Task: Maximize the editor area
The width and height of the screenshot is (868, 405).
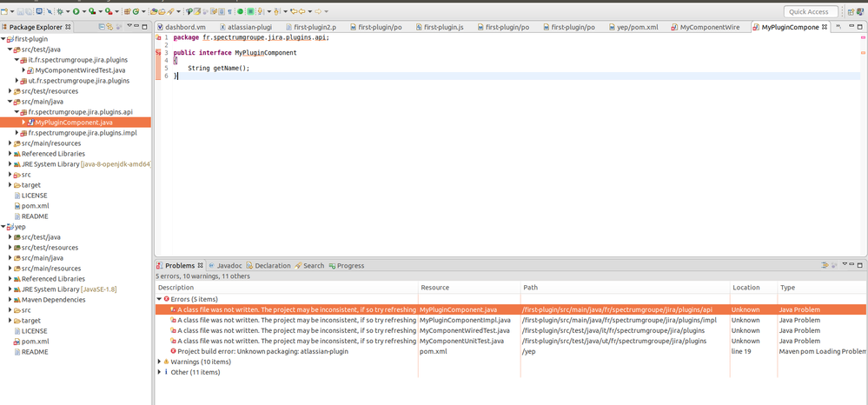Action: [x=859, y=26]
